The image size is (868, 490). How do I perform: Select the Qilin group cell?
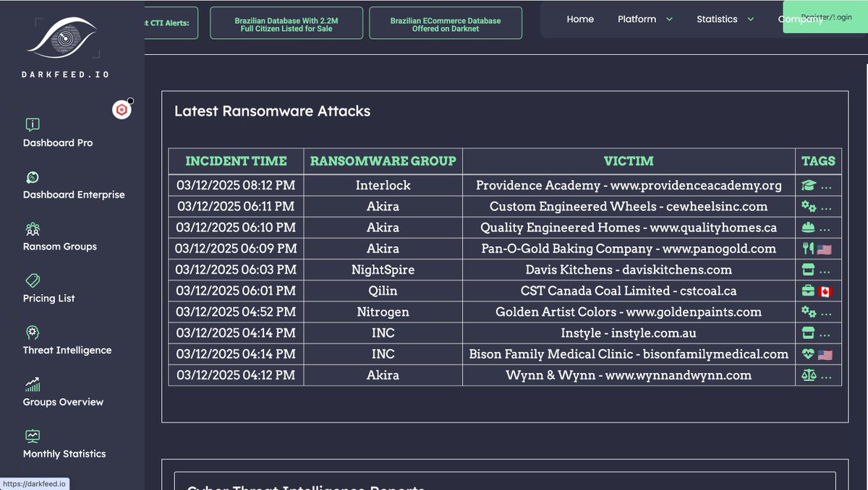(x=383, y=291)
